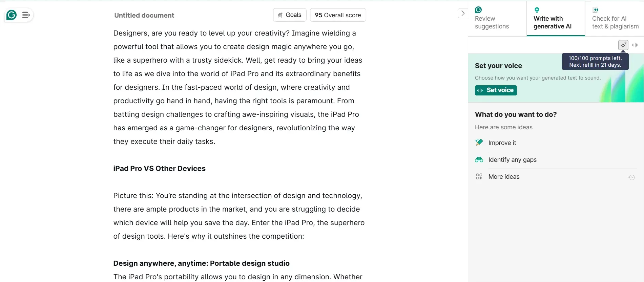Click the sparkle icon next to Improve it

(x=479, y=142)
